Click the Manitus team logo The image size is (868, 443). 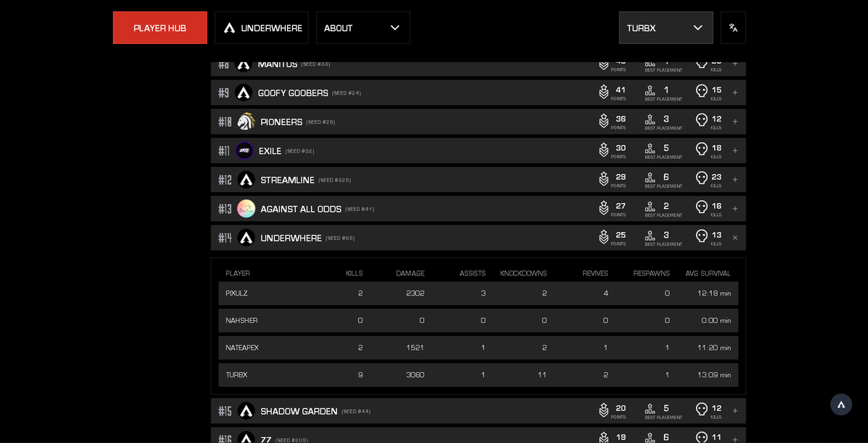[244, 65]
